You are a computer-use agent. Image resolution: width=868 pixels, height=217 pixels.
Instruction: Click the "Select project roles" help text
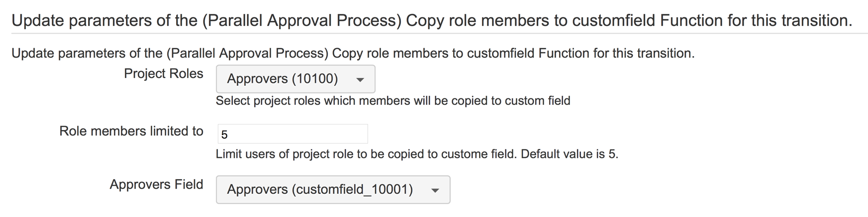click(392, 101)
